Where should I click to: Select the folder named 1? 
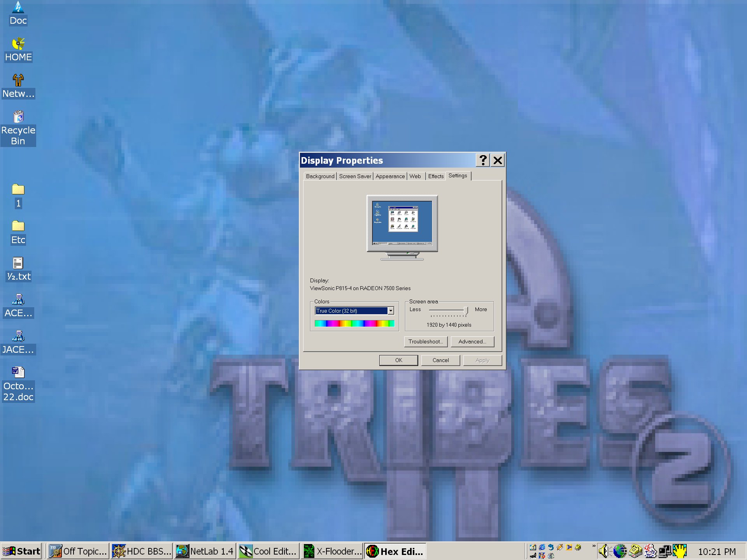[18, 196]
